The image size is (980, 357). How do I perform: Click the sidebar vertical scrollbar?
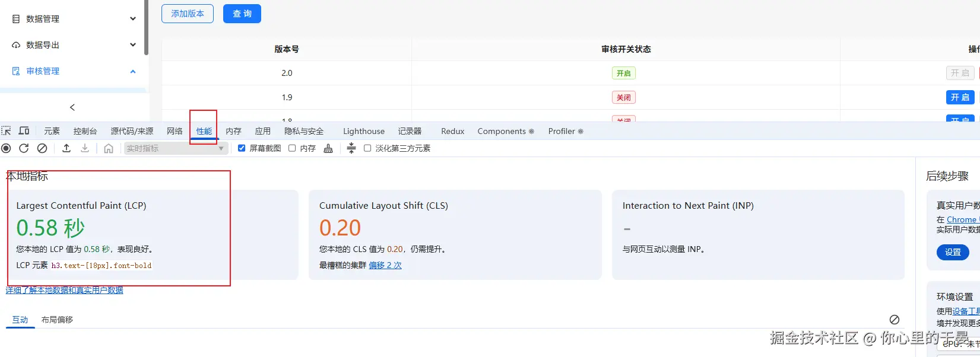tap(146, 28)
